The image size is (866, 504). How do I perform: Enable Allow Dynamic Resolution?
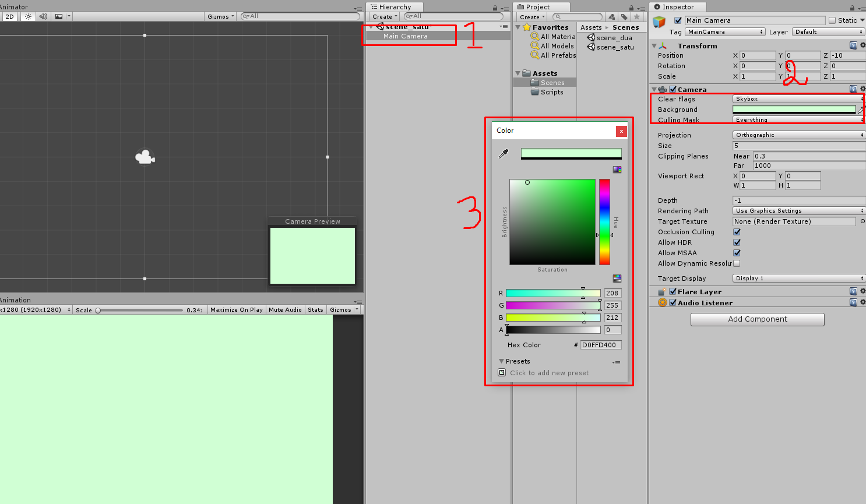736,263
